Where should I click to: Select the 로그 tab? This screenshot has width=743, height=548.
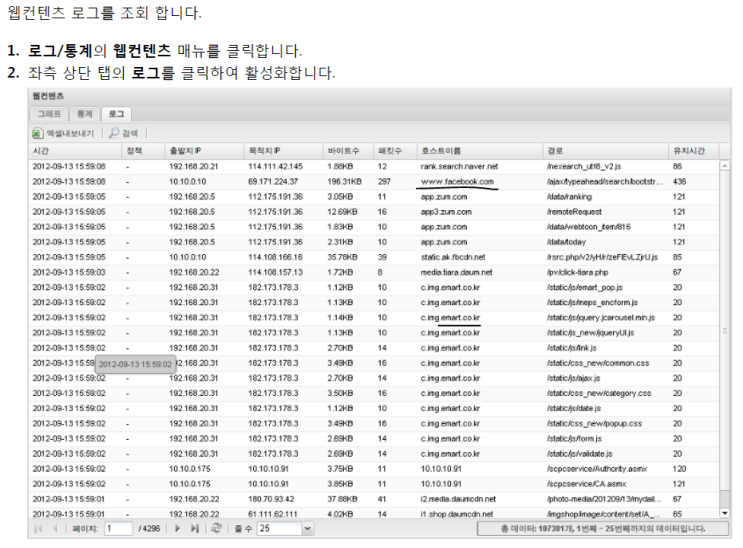click(116, 114)
